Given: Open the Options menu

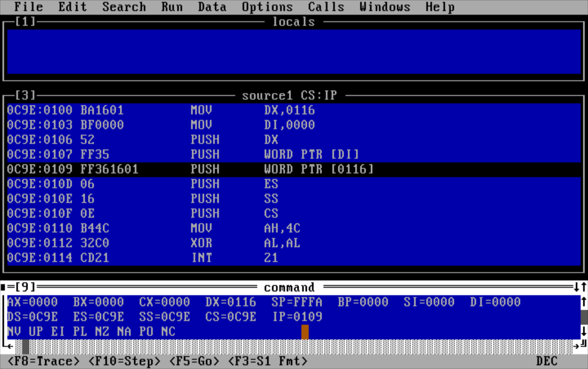Looking at the screenshot, I should click(267, 7).
